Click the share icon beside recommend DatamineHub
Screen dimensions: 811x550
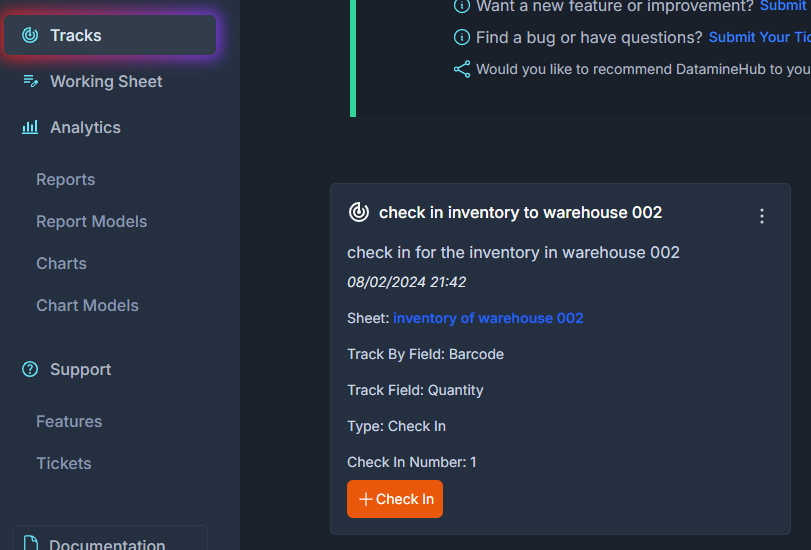coord(462,69)
